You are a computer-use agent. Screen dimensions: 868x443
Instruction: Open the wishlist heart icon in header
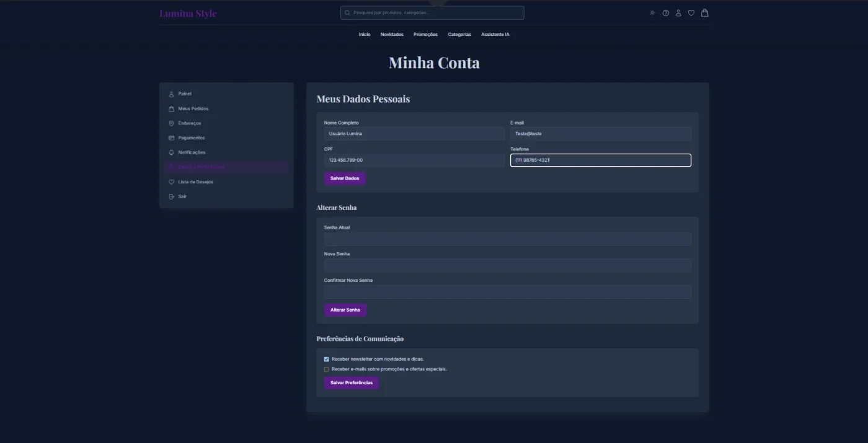click(x=691, y=13)
